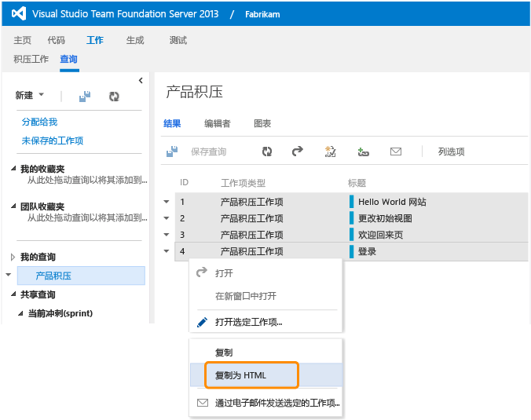Click blue color bar of 登录 row

click(x=351, y=251)
